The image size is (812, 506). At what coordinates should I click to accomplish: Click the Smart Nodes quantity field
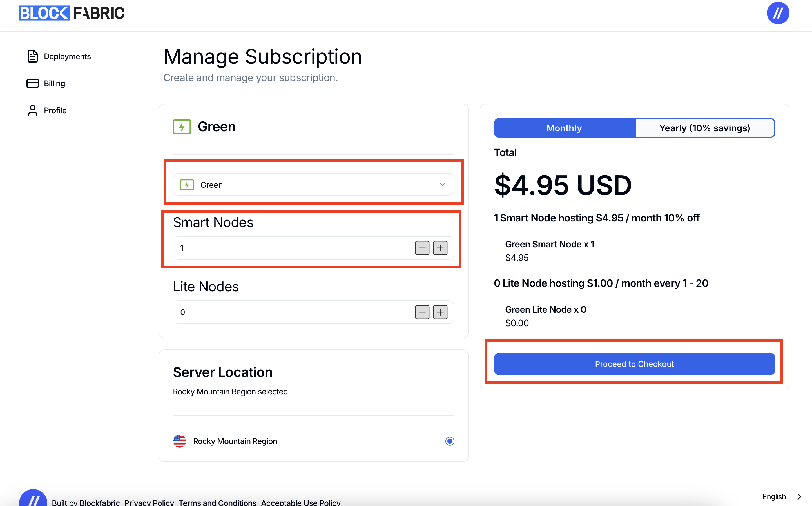[293, 248]
